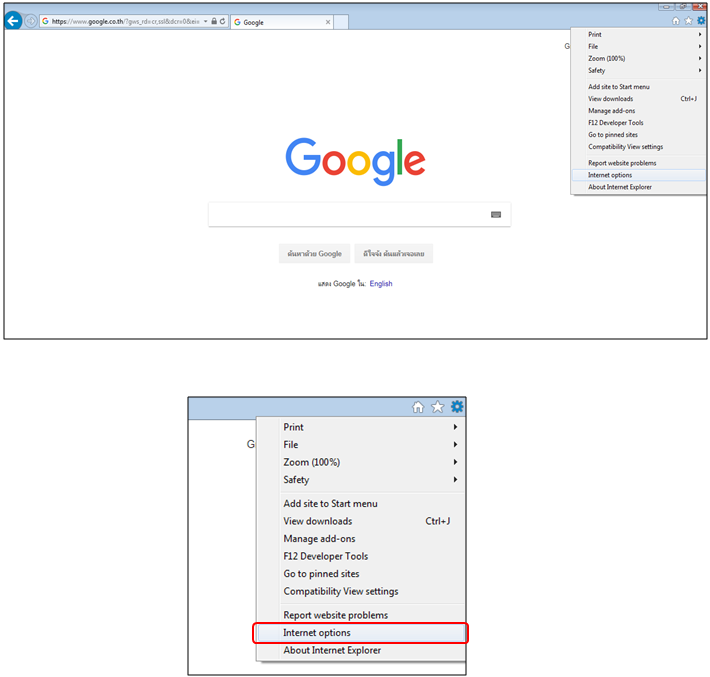Open Favorites star in the full browser window
This screenshot has height=677, width=710.
(688, 21)
